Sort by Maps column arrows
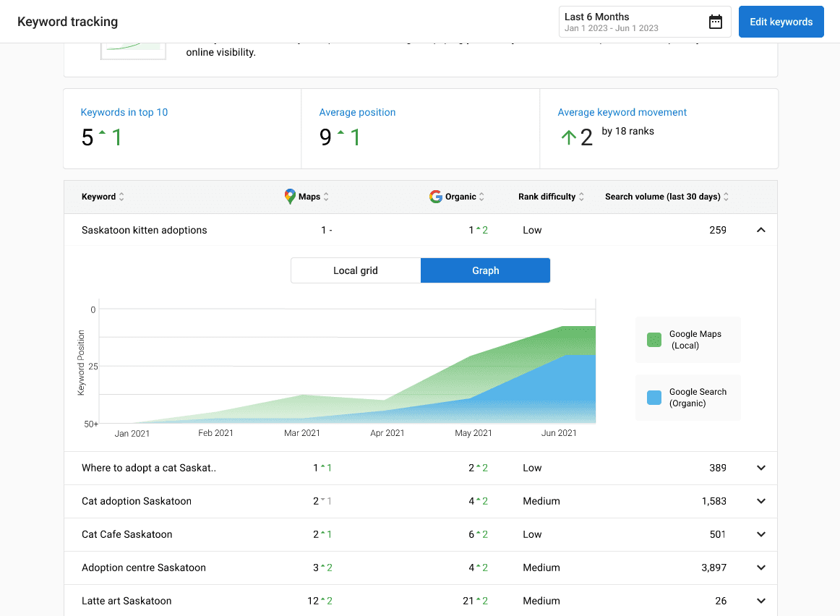This screenshot has height=616, width=840. (x=326, y=197)
